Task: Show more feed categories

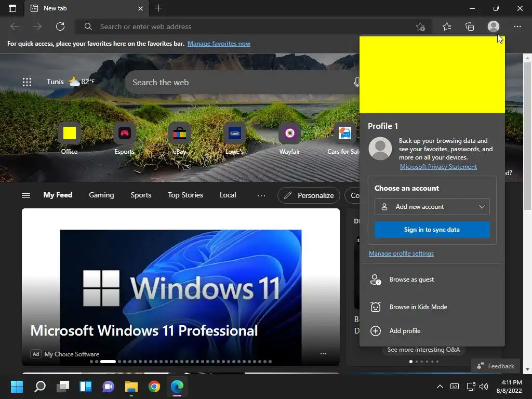Action: pyautogui.click(x=261, y=196)
